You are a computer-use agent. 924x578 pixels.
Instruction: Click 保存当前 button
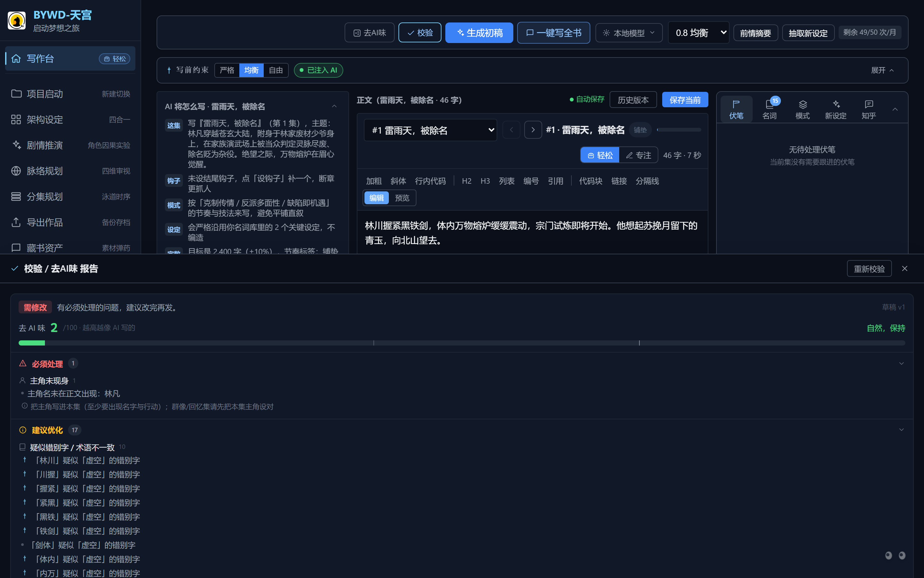coord(685,100)
